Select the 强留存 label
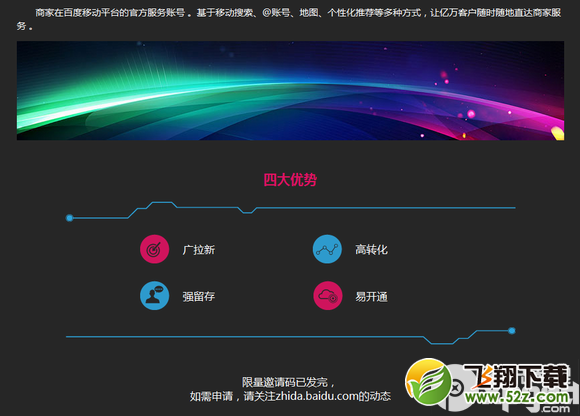Screen dimensions: 580x416 [x=199, y=297]
